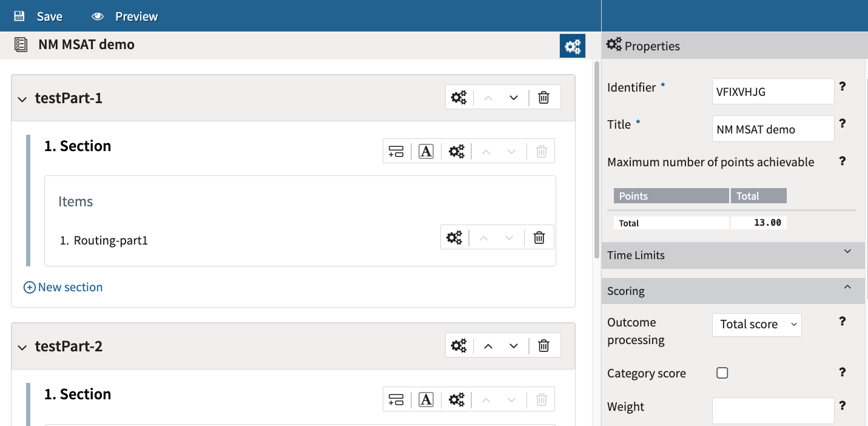Open testPart-1 properties gear icon
Viewport: 868px width, 426px height.
click(459, 98)
